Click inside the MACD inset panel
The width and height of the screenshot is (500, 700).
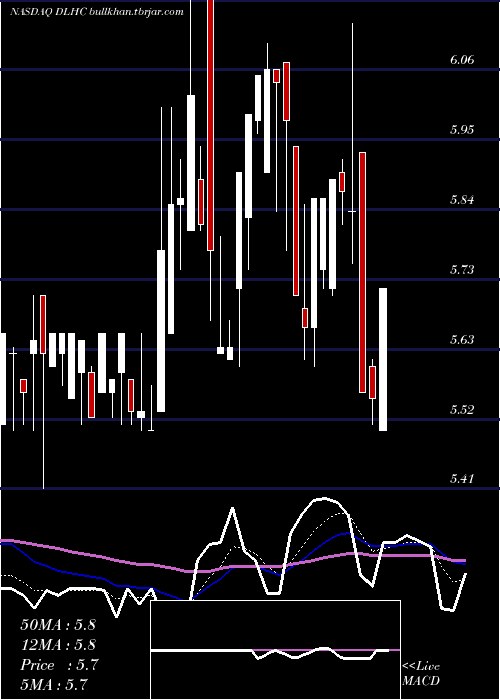pyautogui.click(x=275, y=650)
